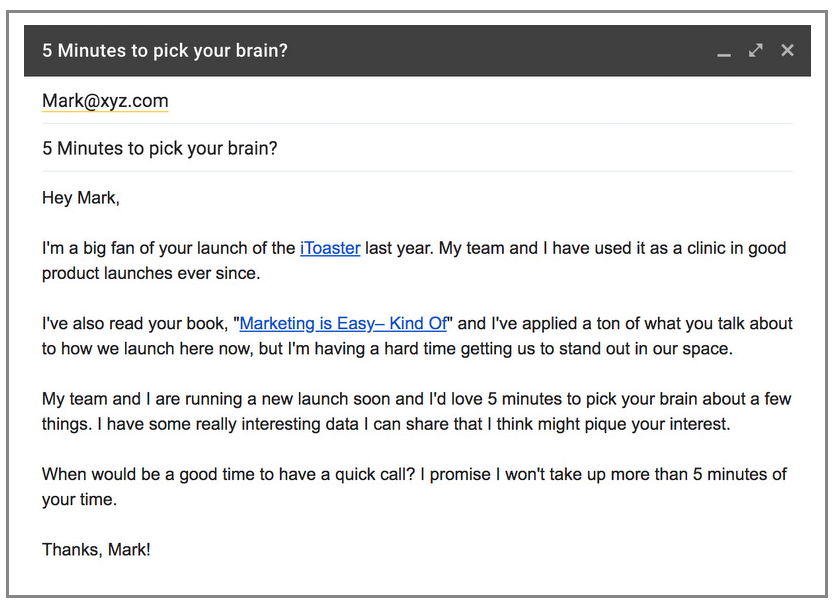Open the iToaster hyperlink
This screenshot has width=836, height=608.
pos(330,248)
